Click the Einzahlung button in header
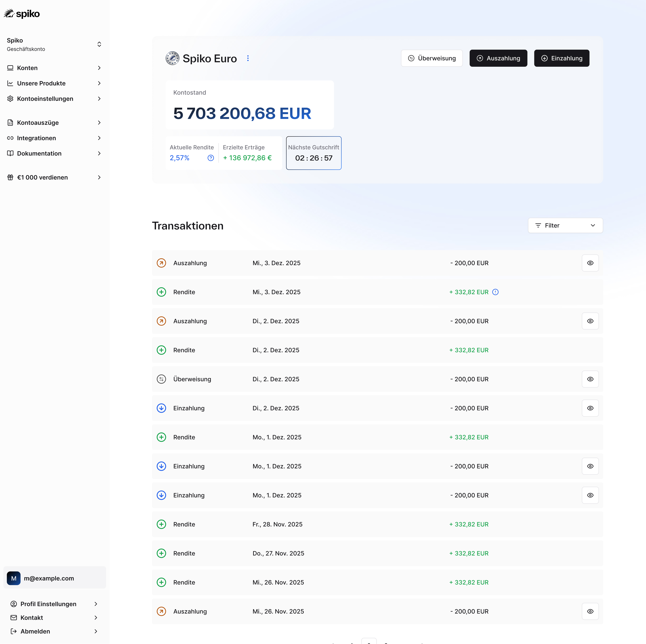This screenshot has width=646, height=644. (x=561, y=58)
